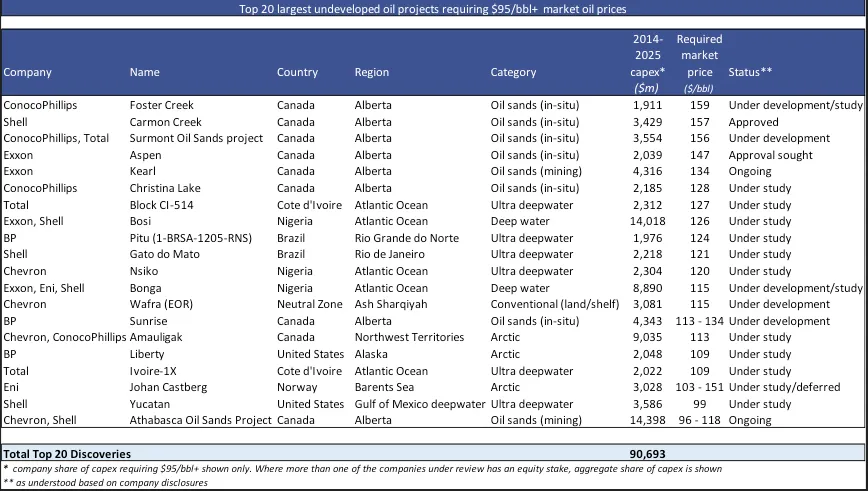Click the 'Wafra (EOR)' cell
The height and width of the screenshot is (491, 868).
pyautogui.click(x=162, y=304)
